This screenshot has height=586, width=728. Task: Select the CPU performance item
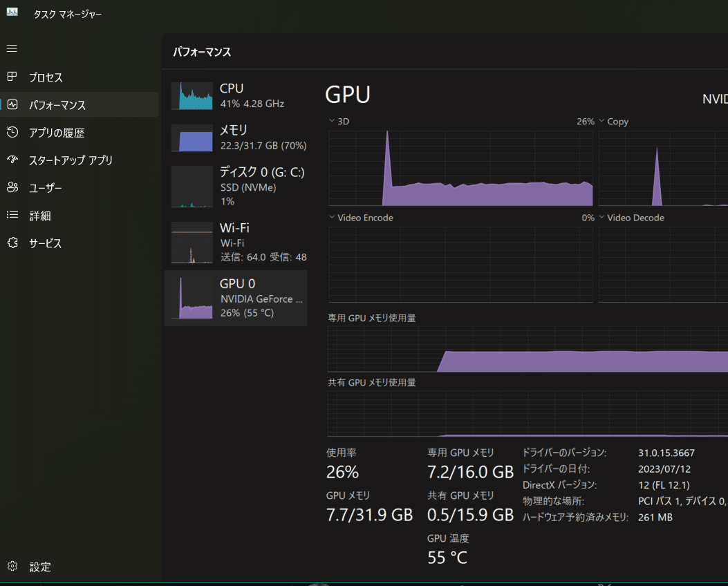coord(236,95)
